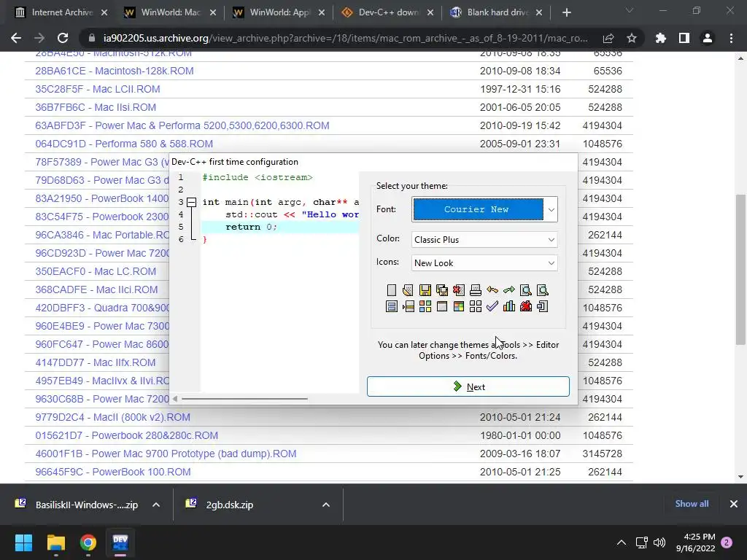The image size is (747, 560).
Task: Click the Dev-C++ icon on the taskbar
Action: [x=120, y=542]
